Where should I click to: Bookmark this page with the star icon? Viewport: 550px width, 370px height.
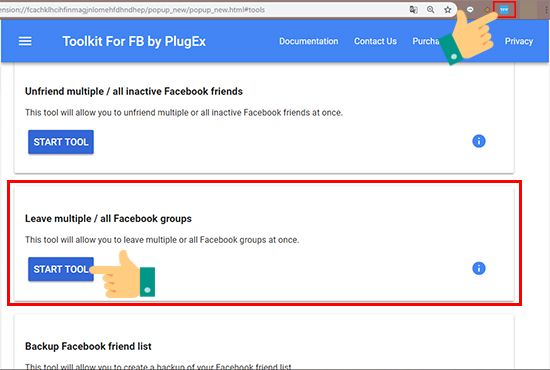coord(448,10)
